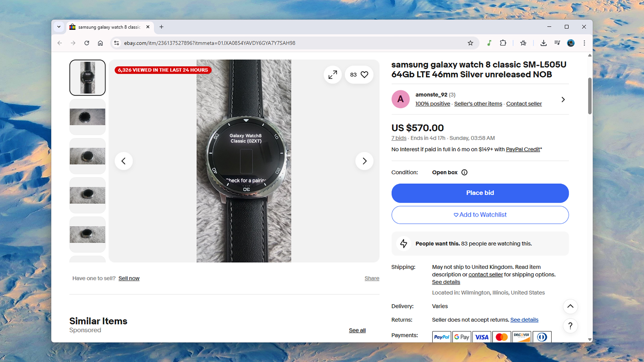Open shipping See details link
The height and width of the screenshot is (362, 644).
[446, 282]
